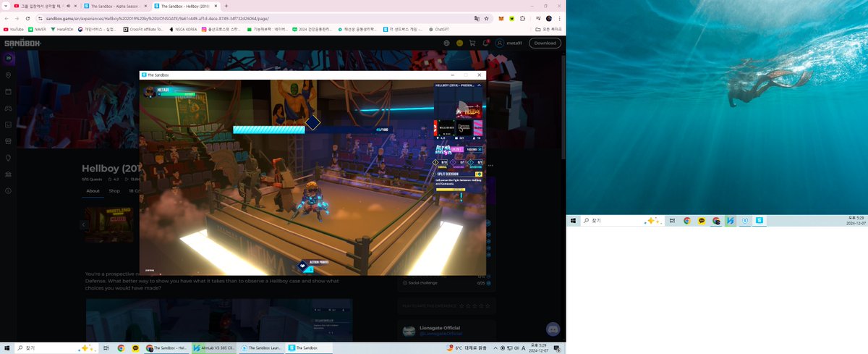Image resolution: width=868 pixels, height=354 pixels.
Task: Click the Download button in Sandbox header
Action: (545, 43)
